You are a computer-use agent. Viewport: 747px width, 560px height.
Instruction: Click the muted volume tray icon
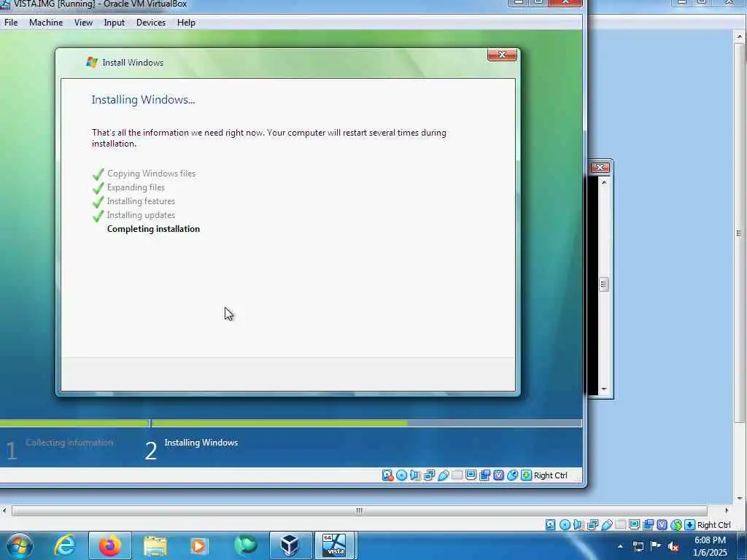coord(673,546)
